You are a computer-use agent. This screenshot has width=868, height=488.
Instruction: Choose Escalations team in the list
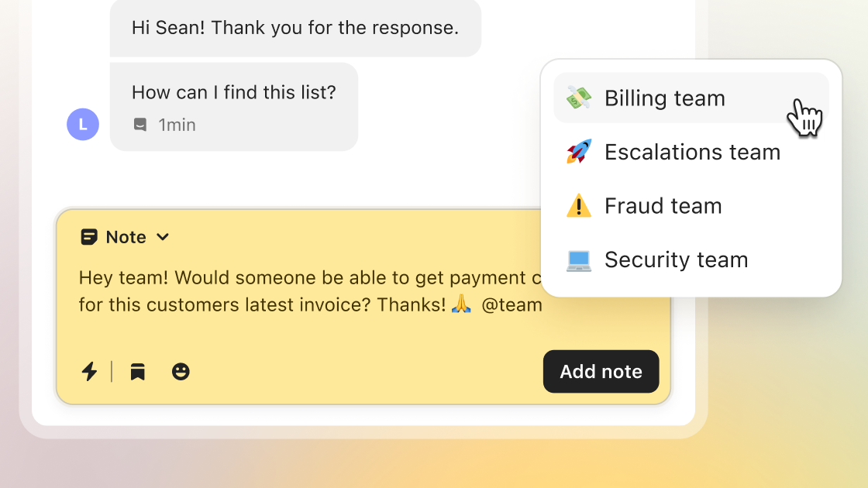[x=692, y=152]
